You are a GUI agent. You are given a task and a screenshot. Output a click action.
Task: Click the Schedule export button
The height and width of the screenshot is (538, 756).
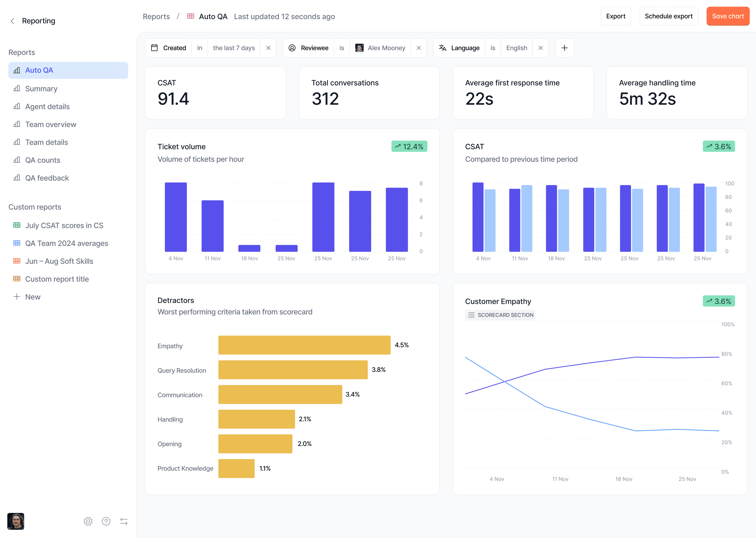[x=668, y=16]
